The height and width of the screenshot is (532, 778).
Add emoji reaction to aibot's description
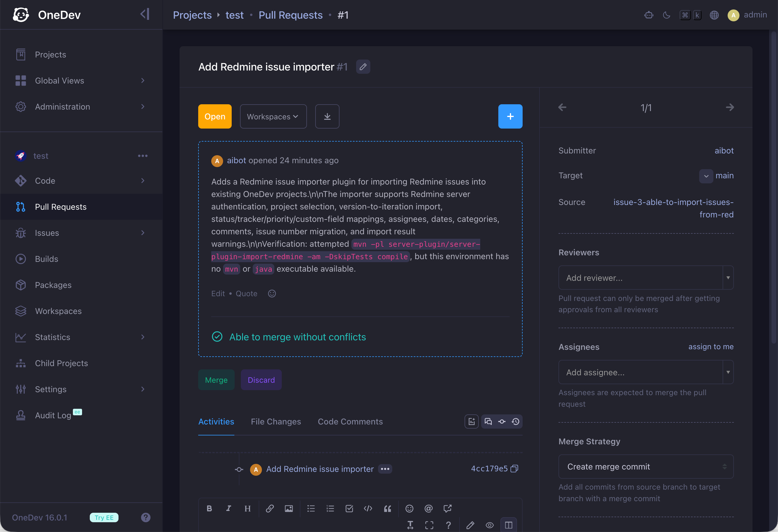coord(272,294)
